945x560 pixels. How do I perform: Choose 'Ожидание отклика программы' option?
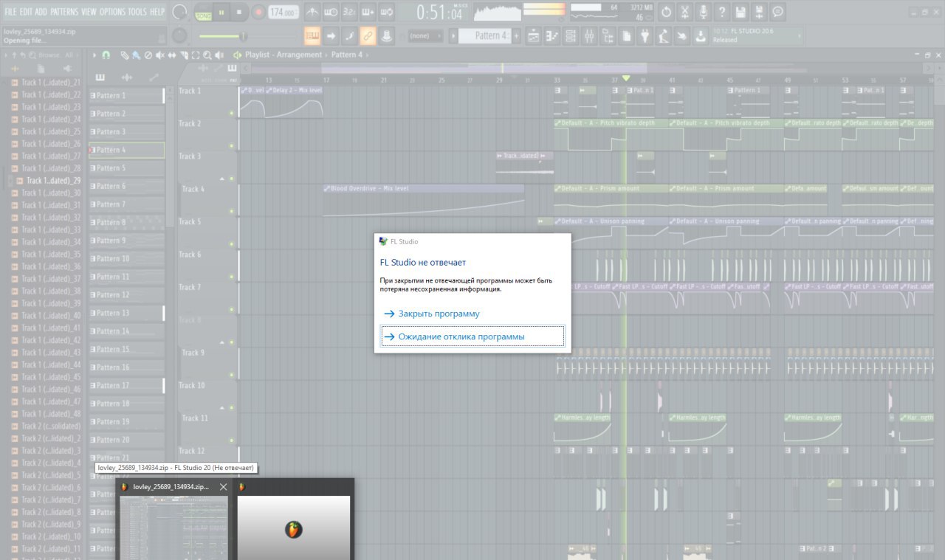472,336
